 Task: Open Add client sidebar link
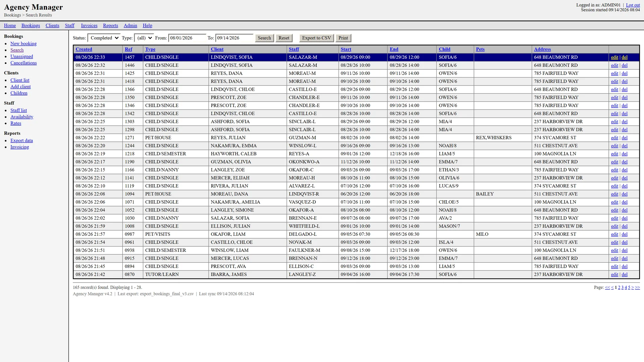tap(20, 86)
